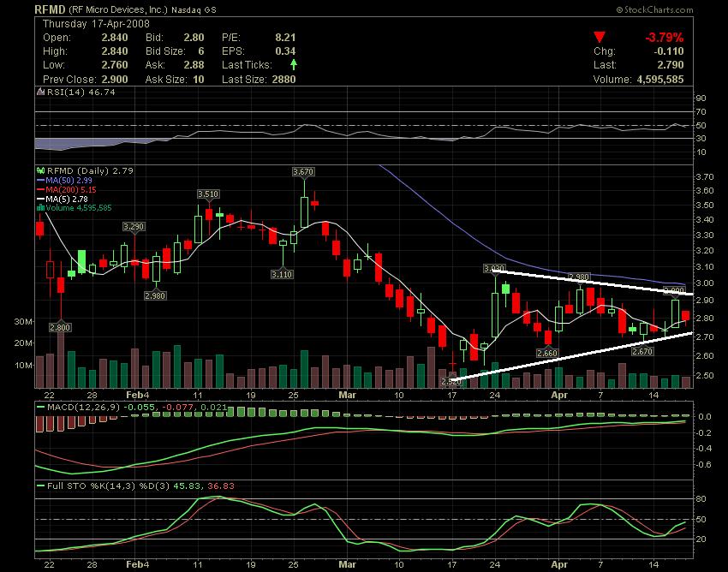728x572 pixels.
Task: Click the "MA(50) 2.99" legend entry
Action: coord(69,180)
